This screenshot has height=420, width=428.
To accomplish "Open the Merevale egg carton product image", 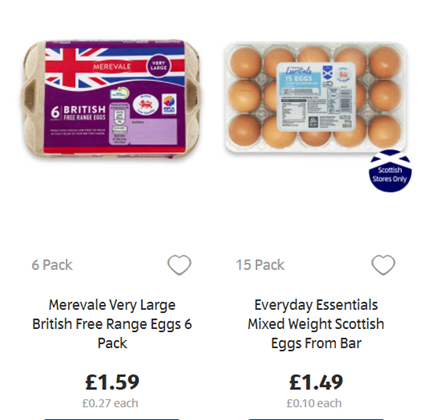I will tap(111, 98).
